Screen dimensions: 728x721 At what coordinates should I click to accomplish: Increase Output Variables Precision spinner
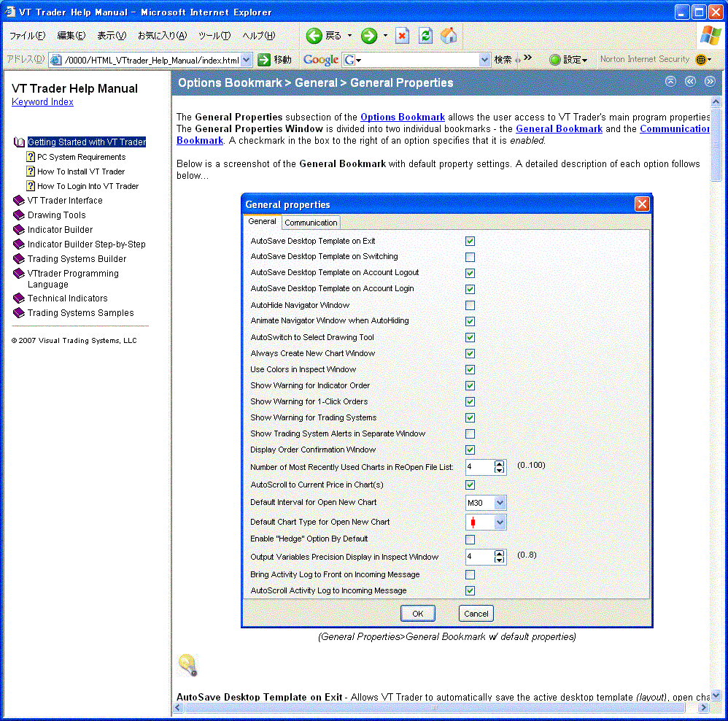coord(499,553)
